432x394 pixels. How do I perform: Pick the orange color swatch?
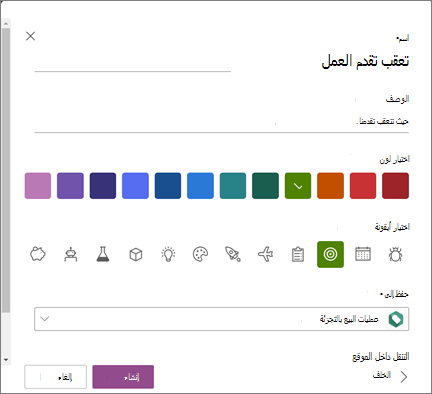[330, 186]
